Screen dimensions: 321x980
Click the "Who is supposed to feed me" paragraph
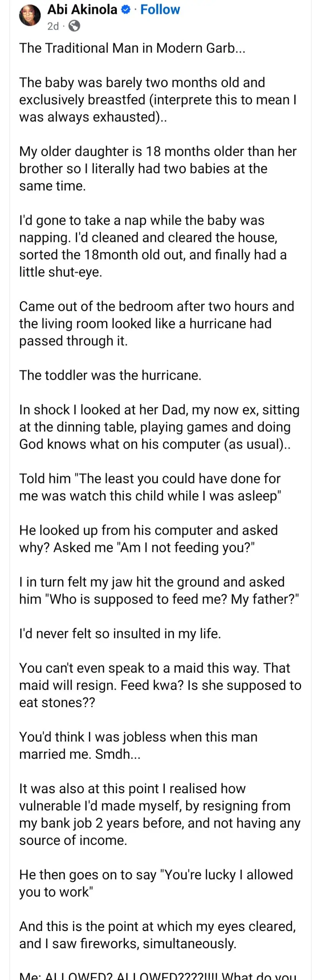(159, 590)
